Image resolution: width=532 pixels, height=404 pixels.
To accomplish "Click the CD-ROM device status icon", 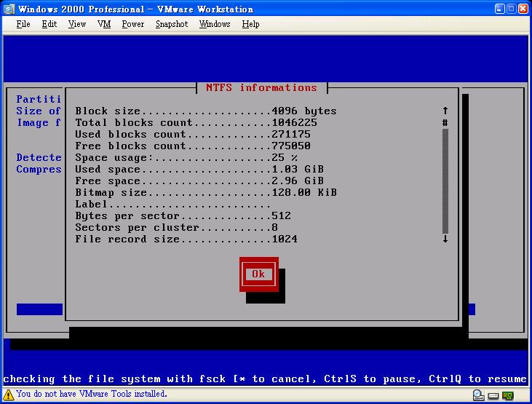I will point(478,395).
